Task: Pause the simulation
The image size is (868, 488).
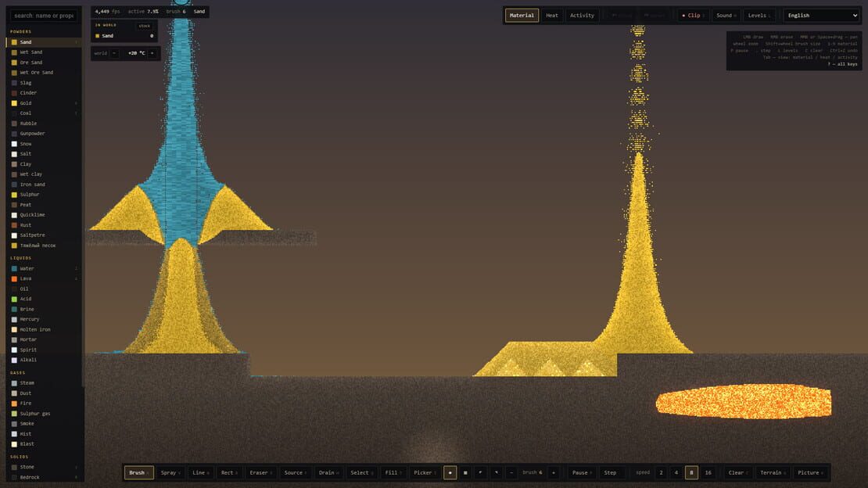Action: tap(581, 472)
